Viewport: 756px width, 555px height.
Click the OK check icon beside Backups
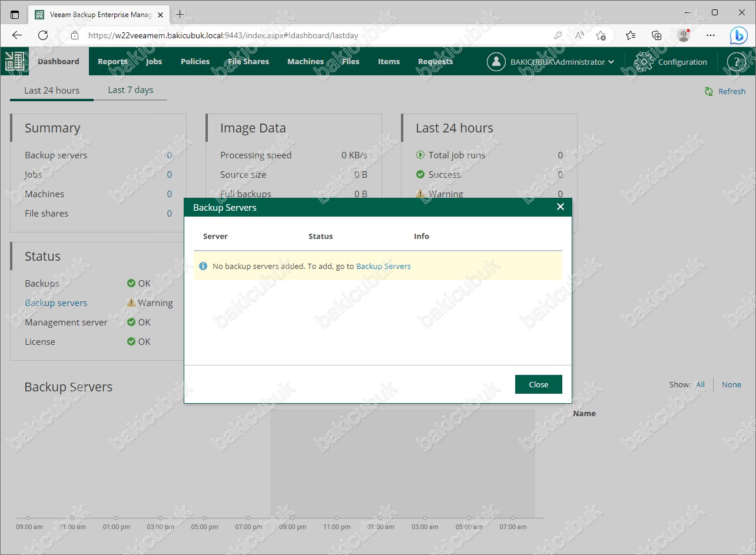131,283
